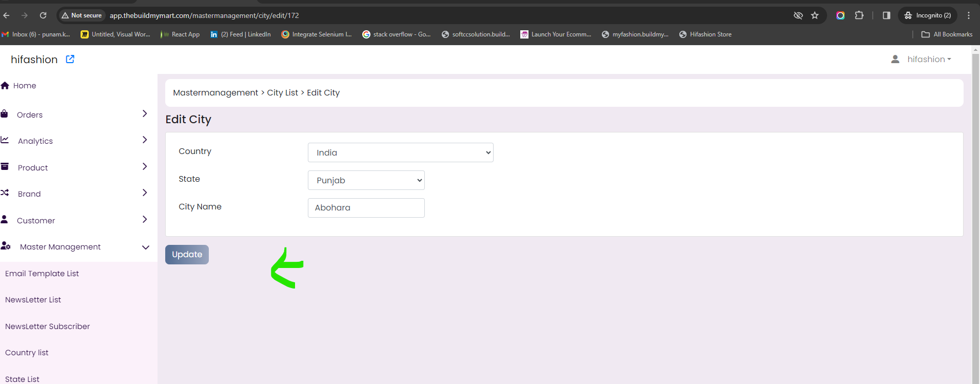Viewport: 980px width, 384px height.
Task: Click the external link icon beside hifashion
Action: (x=70, y=59)
